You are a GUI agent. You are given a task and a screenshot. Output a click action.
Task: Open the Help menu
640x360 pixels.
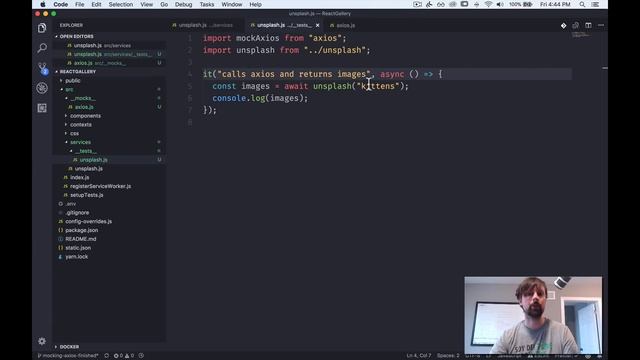coord(256,4)
